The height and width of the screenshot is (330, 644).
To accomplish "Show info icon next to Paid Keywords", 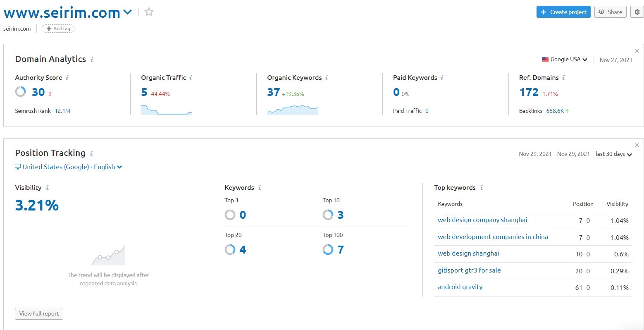I will point(442,78).
